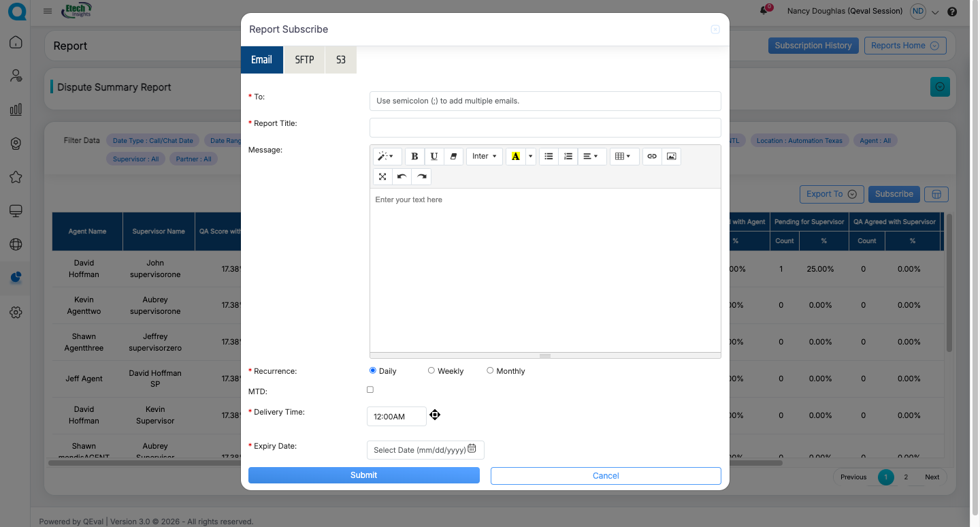The width and height of the screenshot is (980, 527).
Task: Insert a hyperlink in the message
Action: click(x=652, y=157)
